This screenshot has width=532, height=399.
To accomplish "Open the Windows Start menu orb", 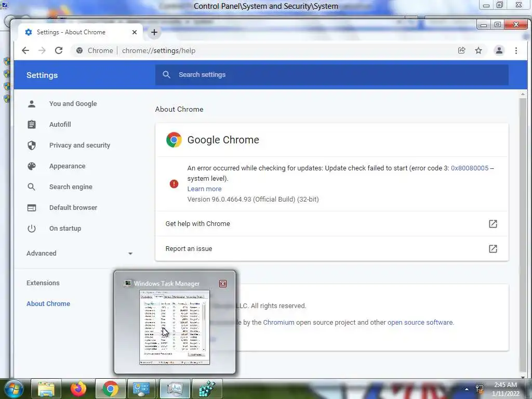I will coord(13,389).
